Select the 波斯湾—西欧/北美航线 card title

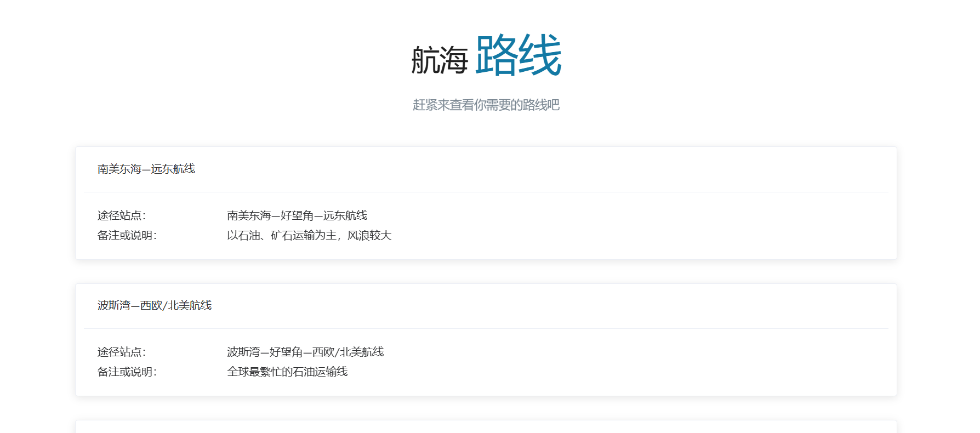point(155,305)
